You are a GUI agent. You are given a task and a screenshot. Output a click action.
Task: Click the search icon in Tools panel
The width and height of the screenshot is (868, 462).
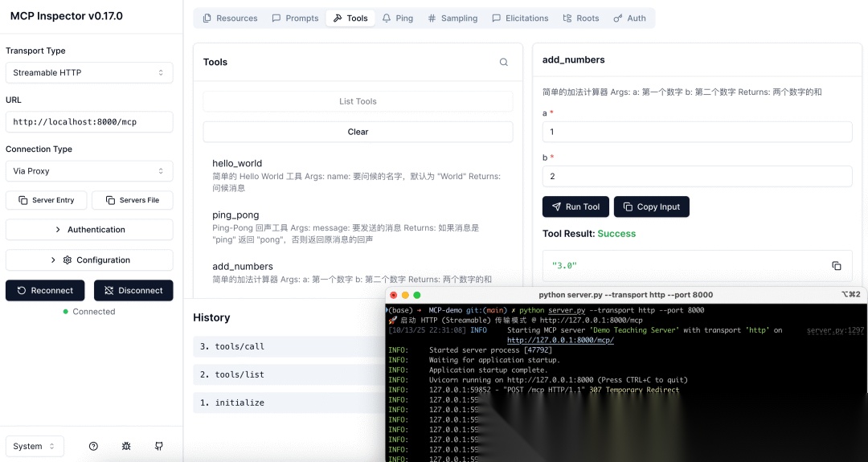tap(504, 62)
